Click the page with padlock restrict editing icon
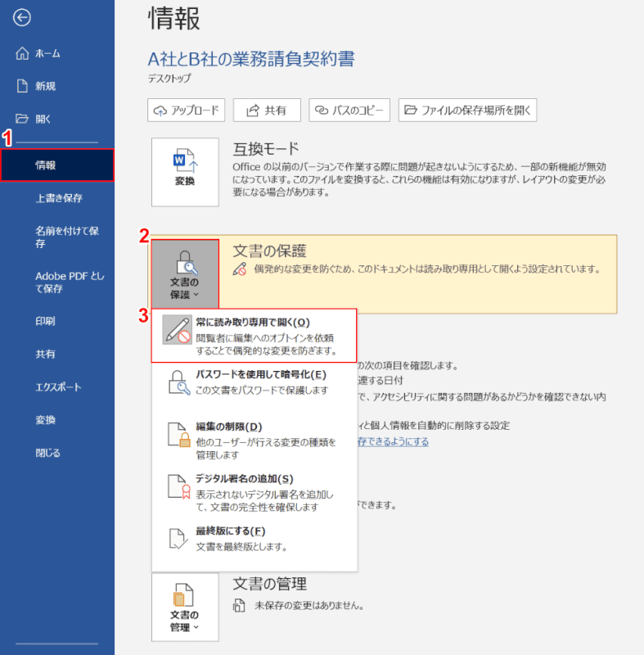 point(179,435)
